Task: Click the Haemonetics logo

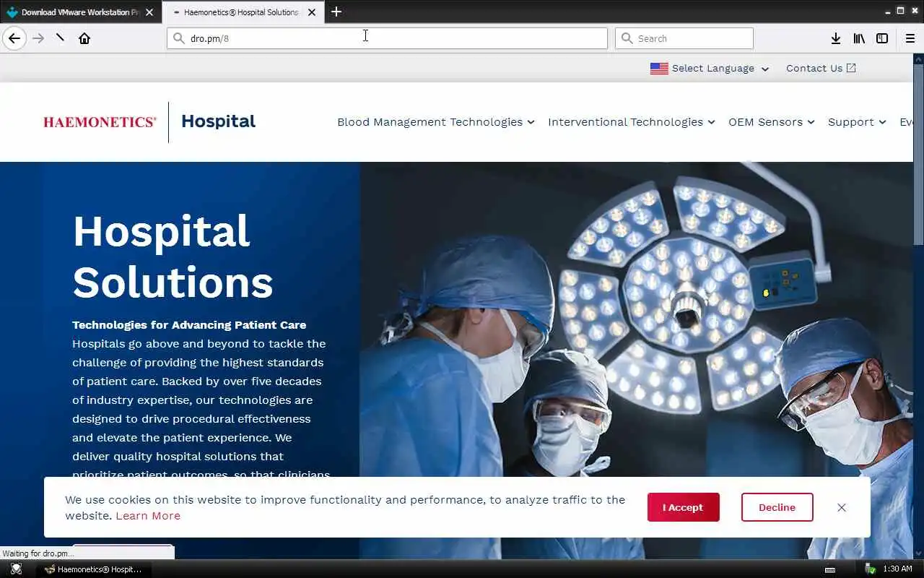Action: click(100, 122)
